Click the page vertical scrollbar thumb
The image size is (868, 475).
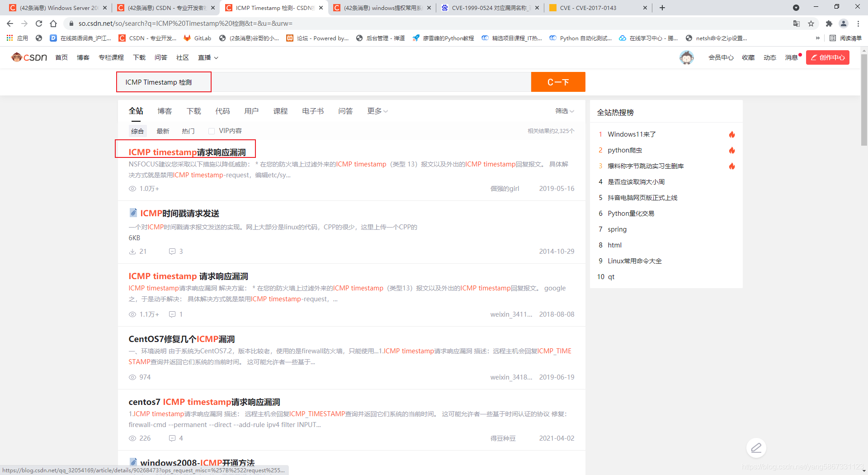864,100
